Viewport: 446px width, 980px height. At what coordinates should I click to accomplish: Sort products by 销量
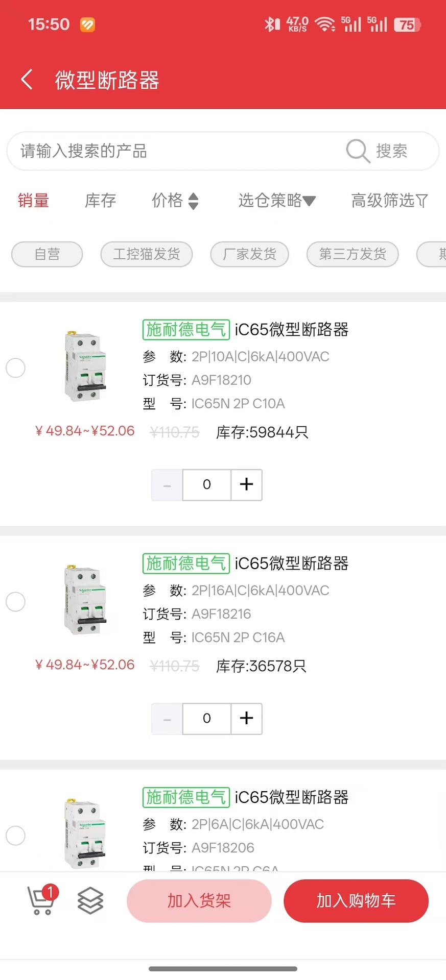33,201
